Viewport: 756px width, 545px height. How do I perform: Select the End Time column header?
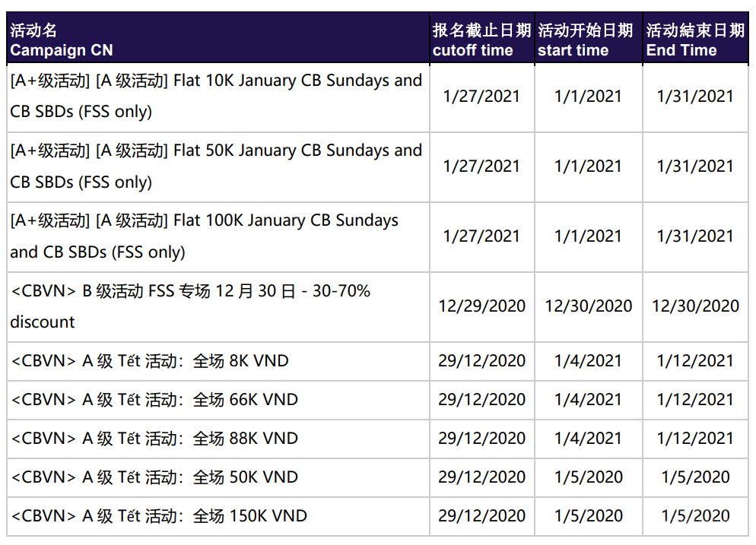click(694, 40)
